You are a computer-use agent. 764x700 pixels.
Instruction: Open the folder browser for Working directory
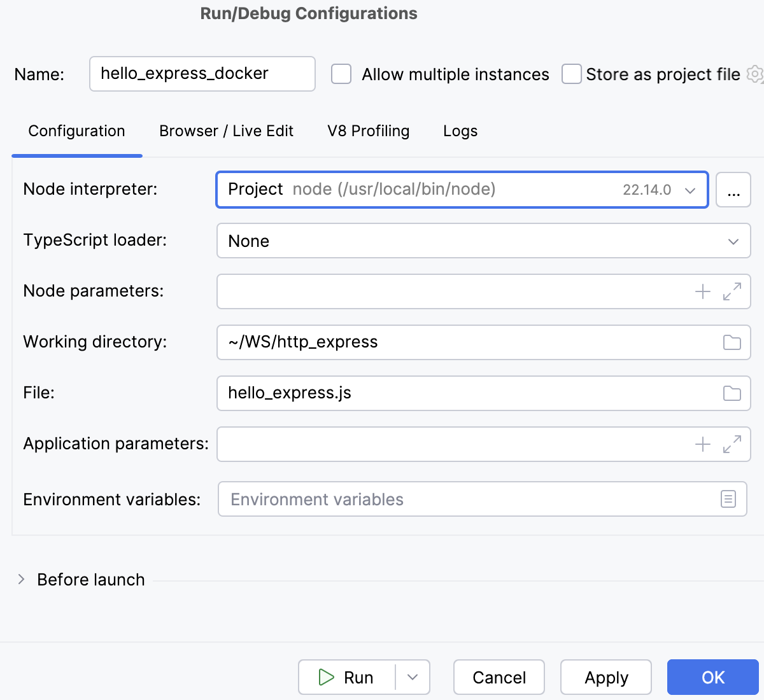pos(731,342)
